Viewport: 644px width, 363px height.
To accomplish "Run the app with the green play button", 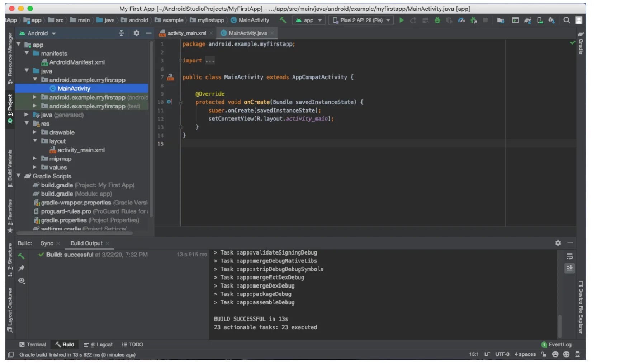I will (402, 20).
